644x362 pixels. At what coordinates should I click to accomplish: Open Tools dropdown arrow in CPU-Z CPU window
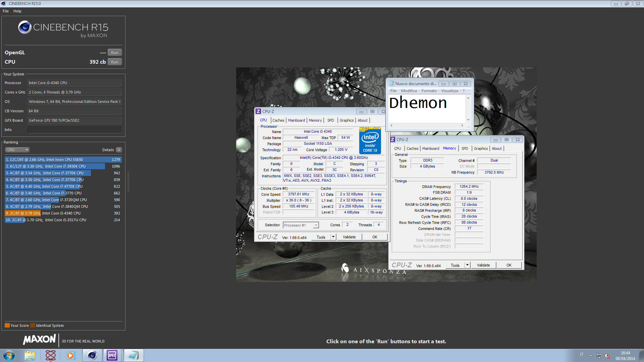point(333,237)
